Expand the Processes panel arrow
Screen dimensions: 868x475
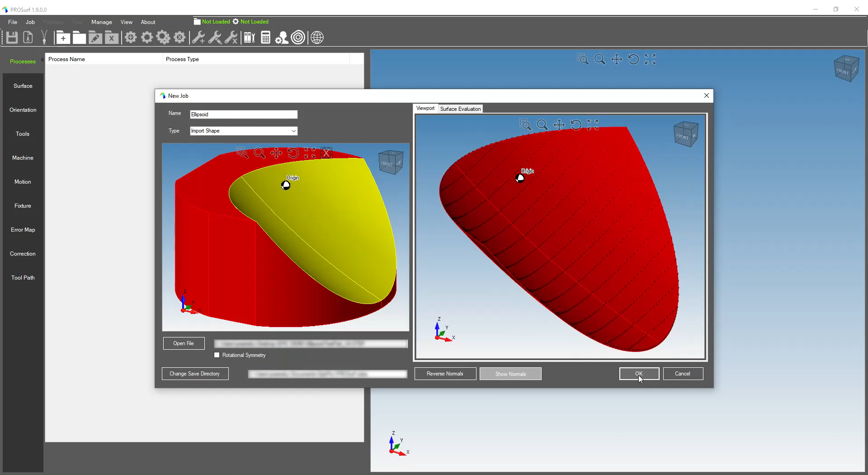tap(42, 59)
